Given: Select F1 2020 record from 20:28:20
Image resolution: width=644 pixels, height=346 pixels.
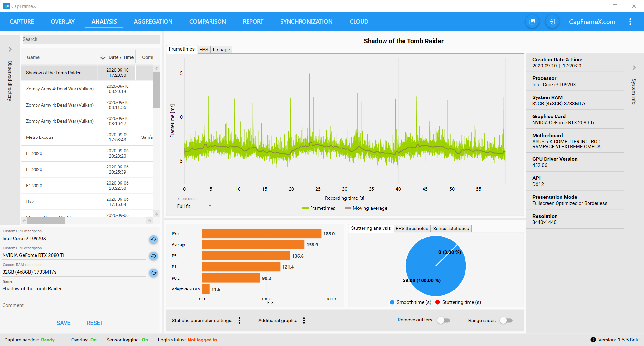Looking at the screenshot, I should [x=87, y=153].
